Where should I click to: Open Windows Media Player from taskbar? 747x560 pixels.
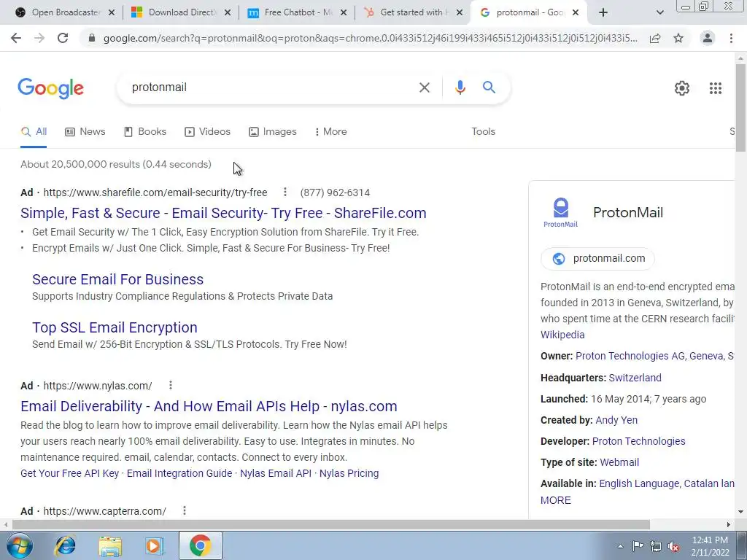tap(154, 545)
